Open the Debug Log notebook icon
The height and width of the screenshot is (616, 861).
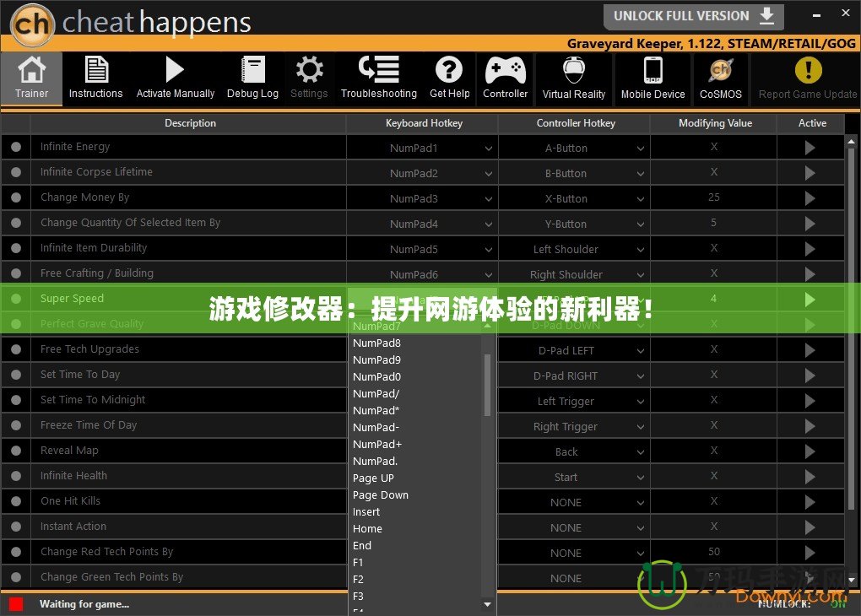click(x=253, y=70)
